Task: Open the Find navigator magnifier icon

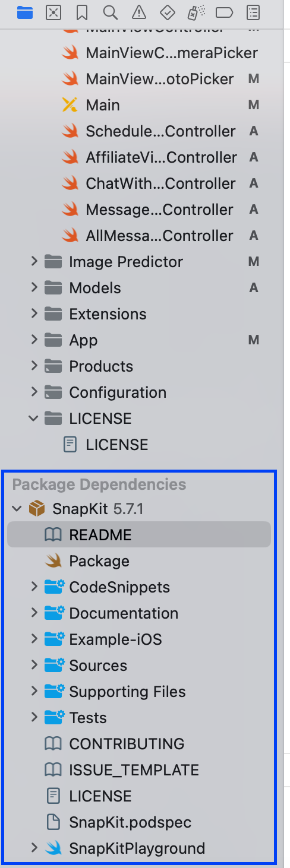Action: (110, 12)
